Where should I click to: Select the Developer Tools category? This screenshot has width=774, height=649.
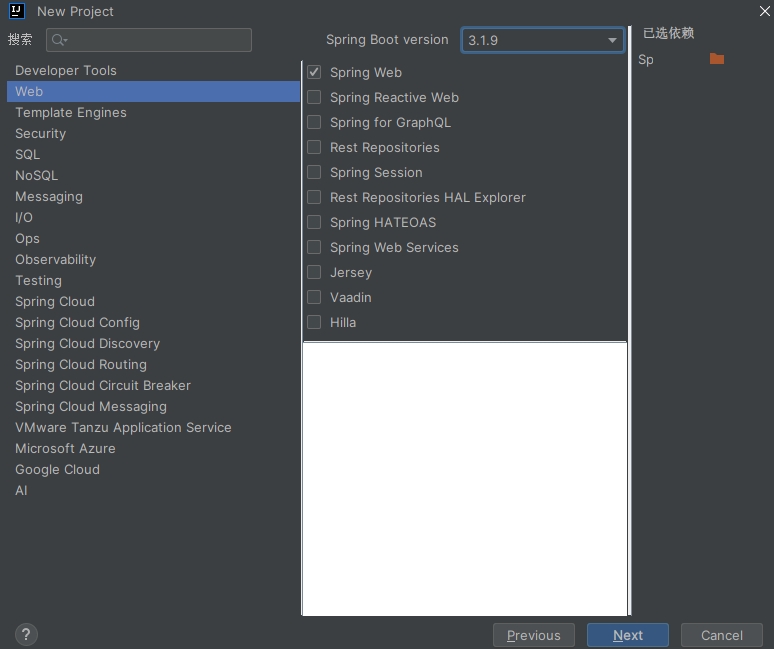click(153, 71)
